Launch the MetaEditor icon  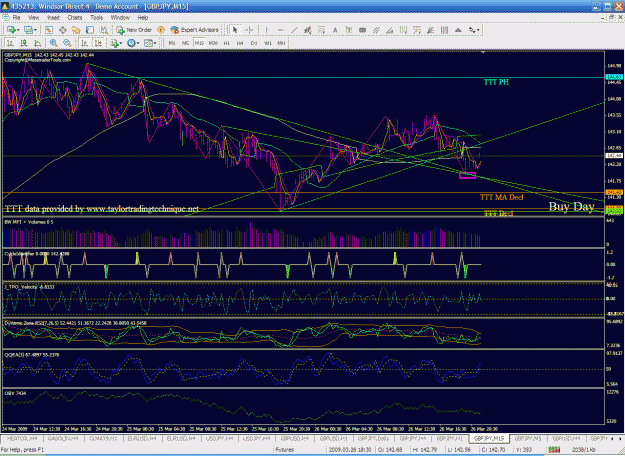161,30
